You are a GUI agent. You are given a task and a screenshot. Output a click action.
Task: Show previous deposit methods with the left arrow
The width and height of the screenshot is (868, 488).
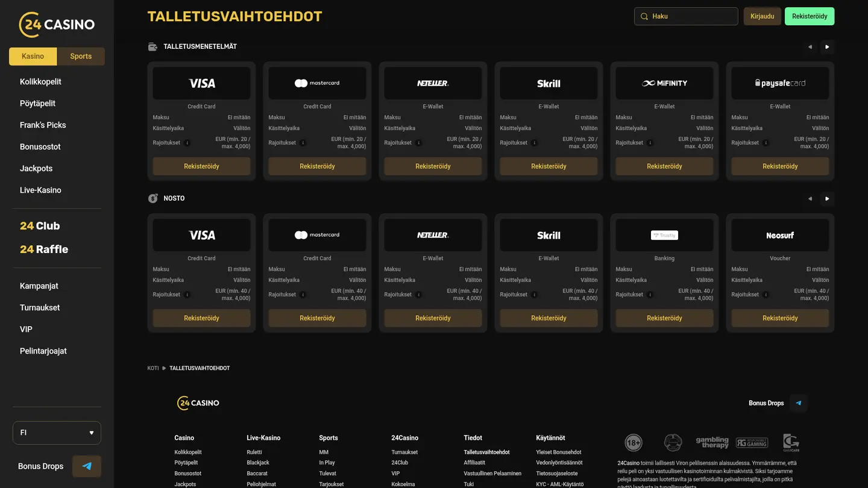(x=810, y=47)
